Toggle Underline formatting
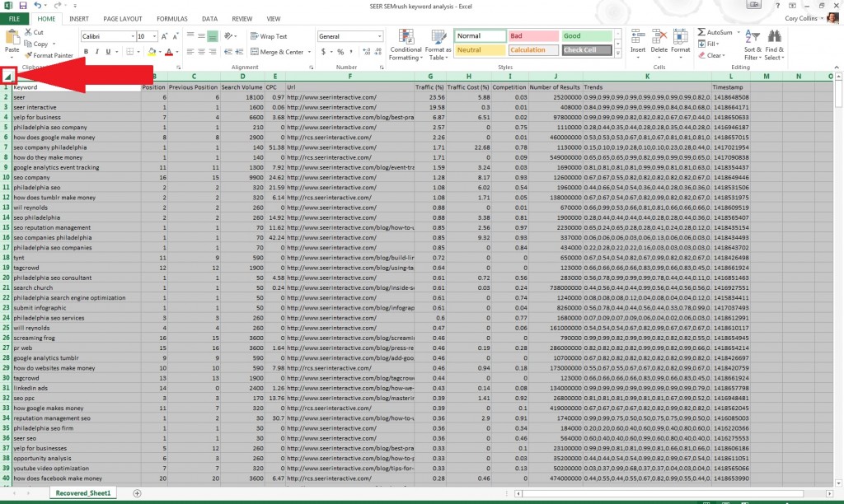Screen dimensions: 844x504 click(108, 52)
